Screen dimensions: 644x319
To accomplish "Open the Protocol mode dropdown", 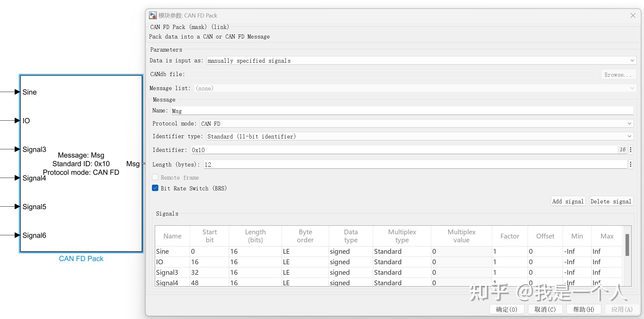I will tap(629, 123).
